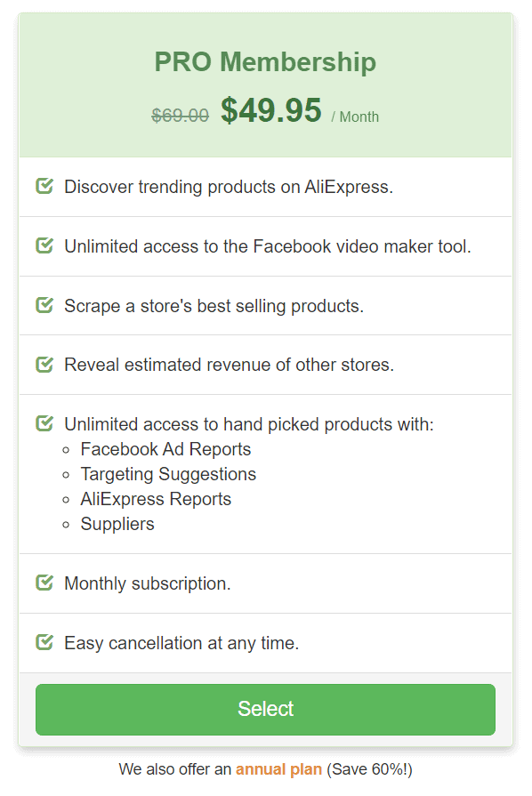Click the Save 60% text
Screen dimensions: 532x796
point(369,769)
